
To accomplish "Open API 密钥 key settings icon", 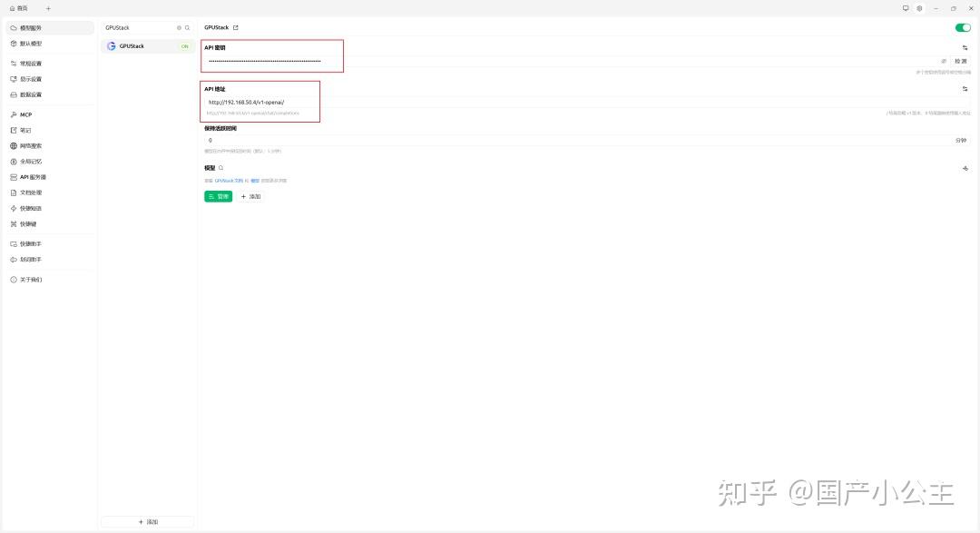I will tap(965, 48).
